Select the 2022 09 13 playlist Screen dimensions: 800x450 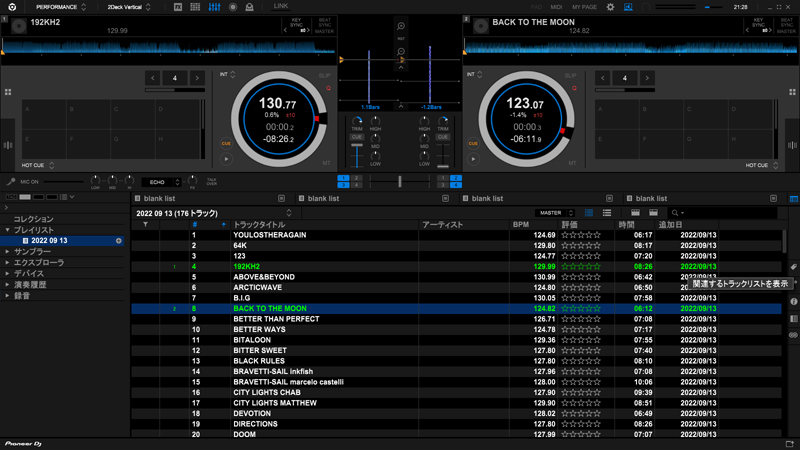click(x=48, y=241)
